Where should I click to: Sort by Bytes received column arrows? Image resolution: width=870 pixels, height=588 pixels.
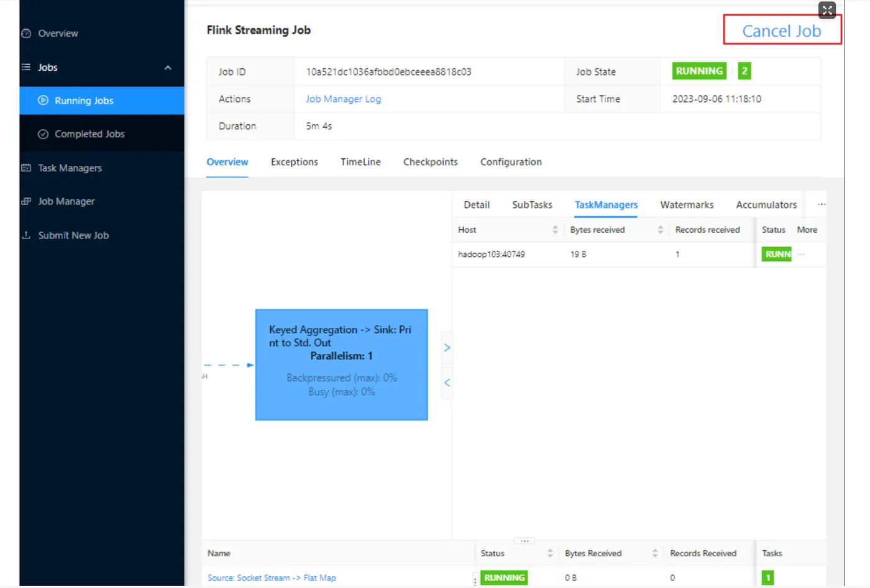(x=660, y=230)
